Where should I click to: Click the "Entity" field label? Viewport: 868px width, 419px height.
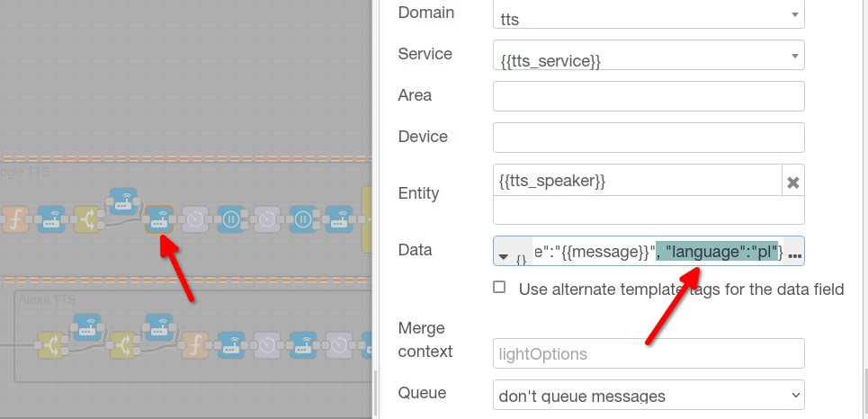418,193
